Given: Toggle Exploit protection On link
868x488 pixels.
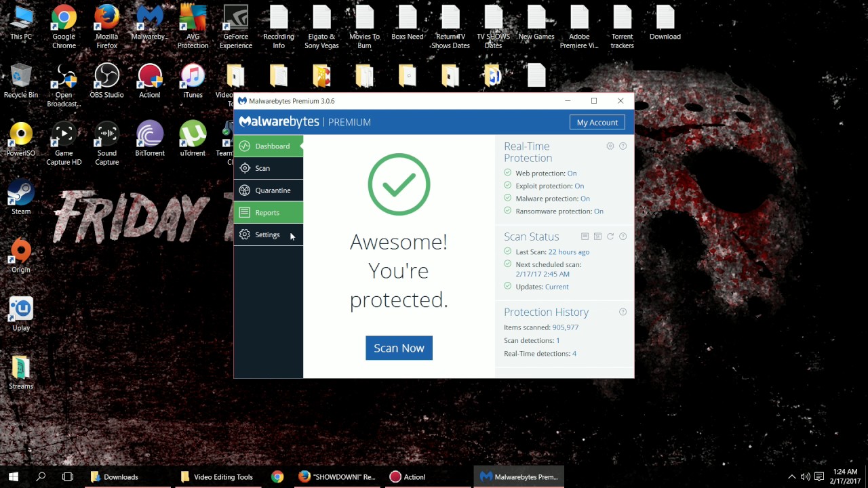Looking at the screenshot, I should pos(579,186).
